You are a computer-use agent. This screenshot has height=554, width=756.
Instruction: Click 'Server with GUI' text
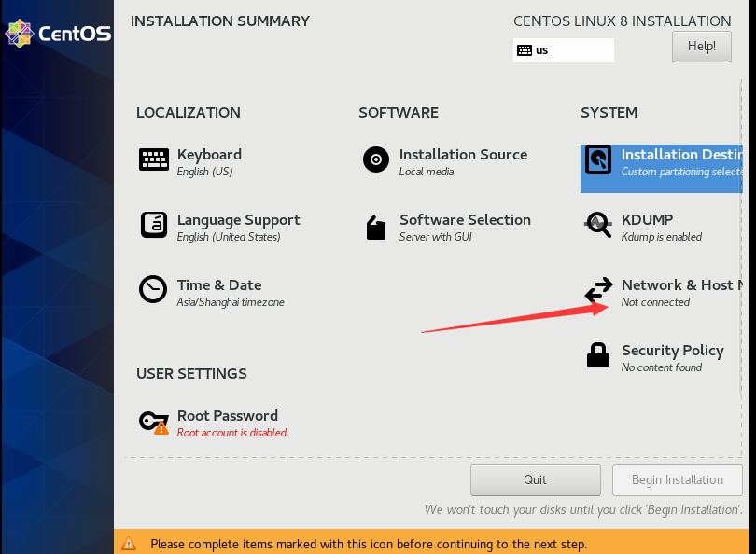[x=435, y=237]
